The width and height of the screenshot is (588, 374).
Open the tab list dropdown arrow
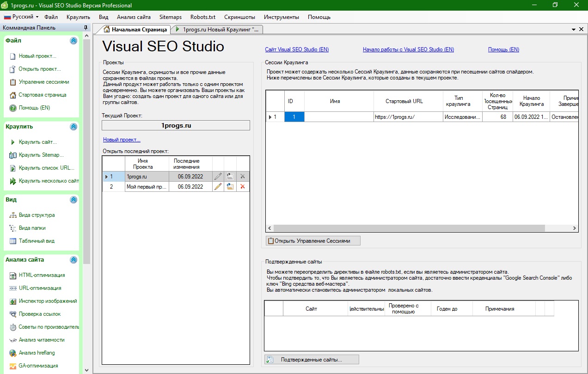(574, 29)
